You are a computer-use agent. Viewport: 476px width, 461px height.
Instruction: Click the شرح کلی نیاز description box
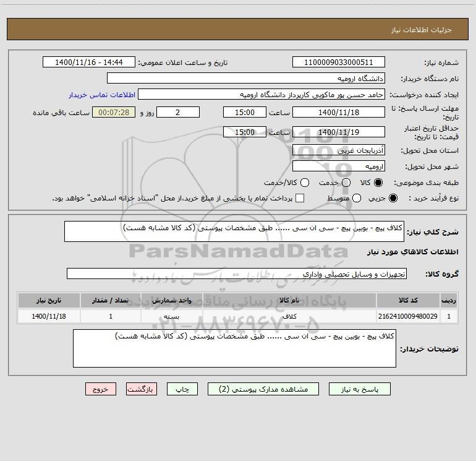click(x=234, y=231)
